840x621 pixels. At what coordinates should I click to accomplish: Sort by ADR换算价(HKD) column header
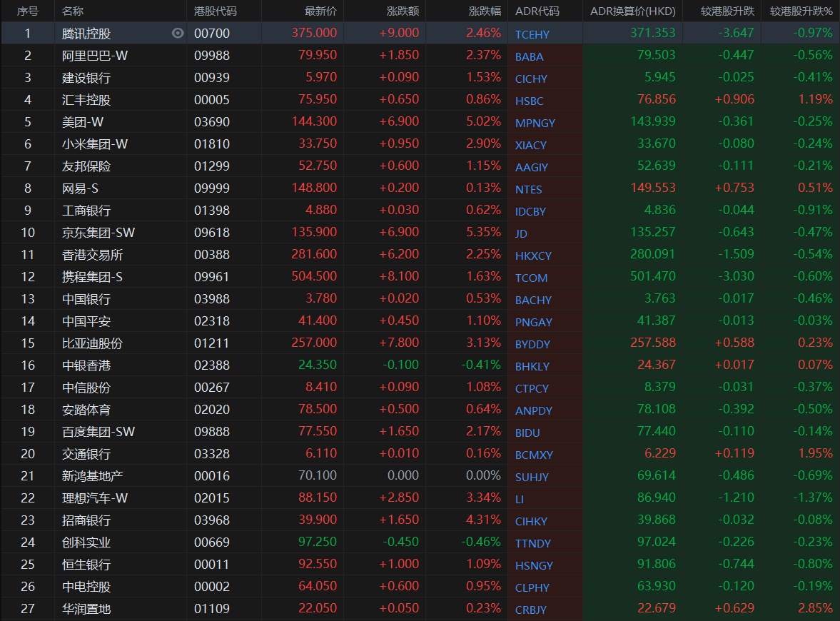point(632,11)
